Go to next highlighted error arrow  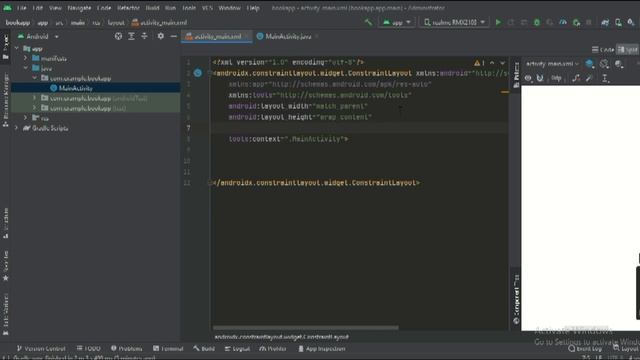(502, 63)
